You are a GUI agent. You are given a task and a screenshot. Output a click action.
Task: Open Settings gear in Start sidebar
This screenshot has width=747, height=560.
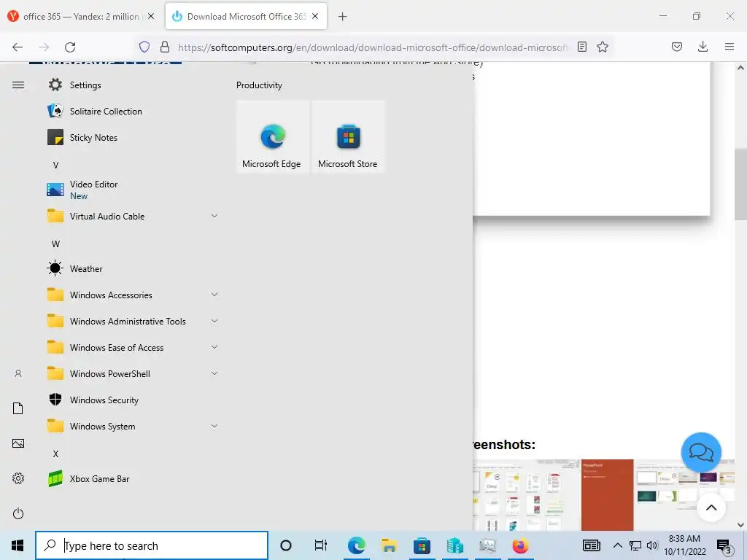tap(18, 478)
